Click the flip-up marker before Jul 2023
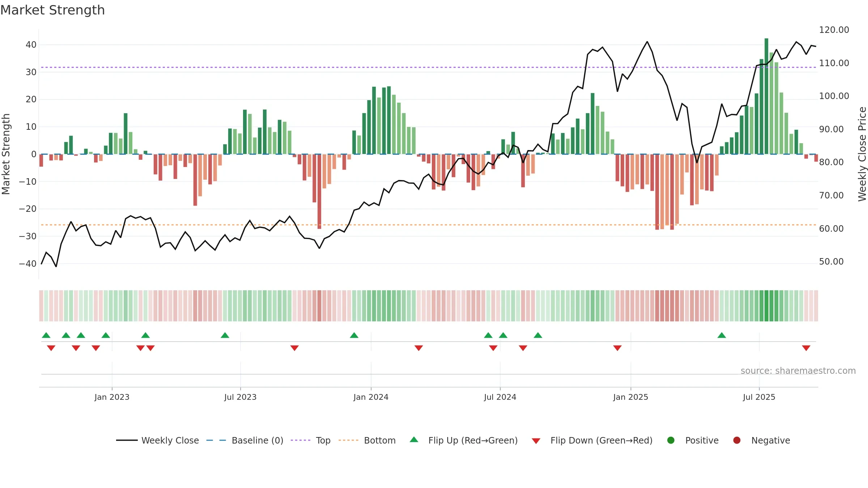 pyautogui.click(x=225, y=335)
